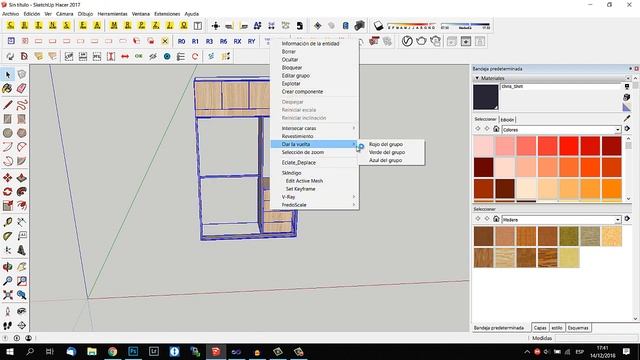The image size is (640, 360).
Task: Click the blue circular target toolbar icon
Action: click(167, 56)
